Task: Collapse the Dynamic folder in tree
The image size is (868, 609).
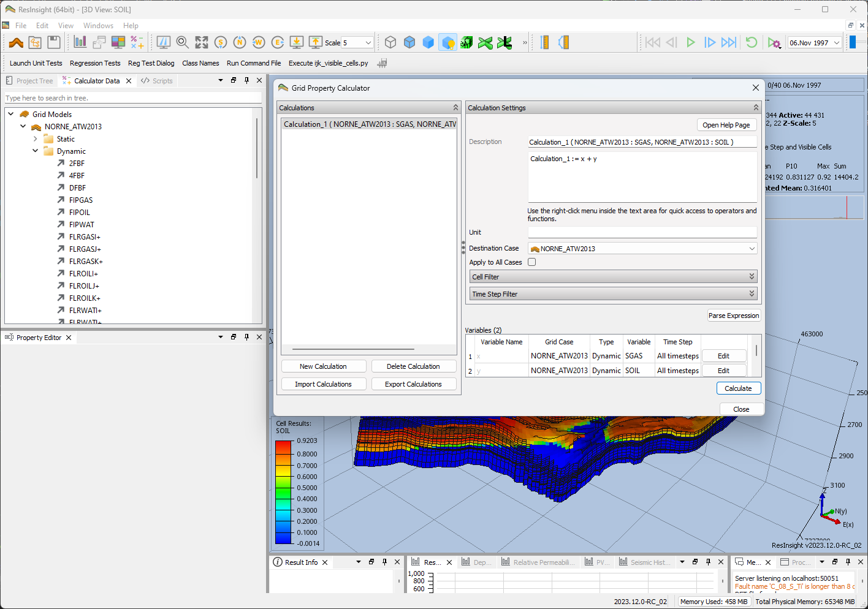Action: [x=36, y=151]
